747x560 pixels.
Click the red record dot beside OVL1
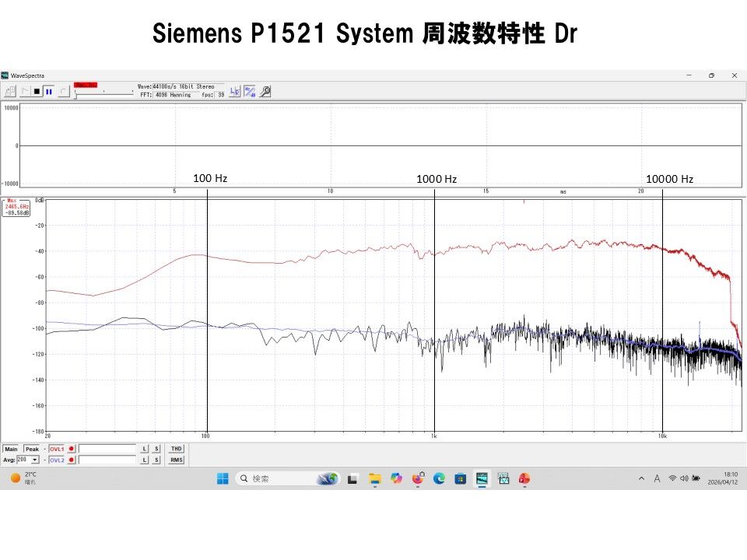(x=72, y=449)
